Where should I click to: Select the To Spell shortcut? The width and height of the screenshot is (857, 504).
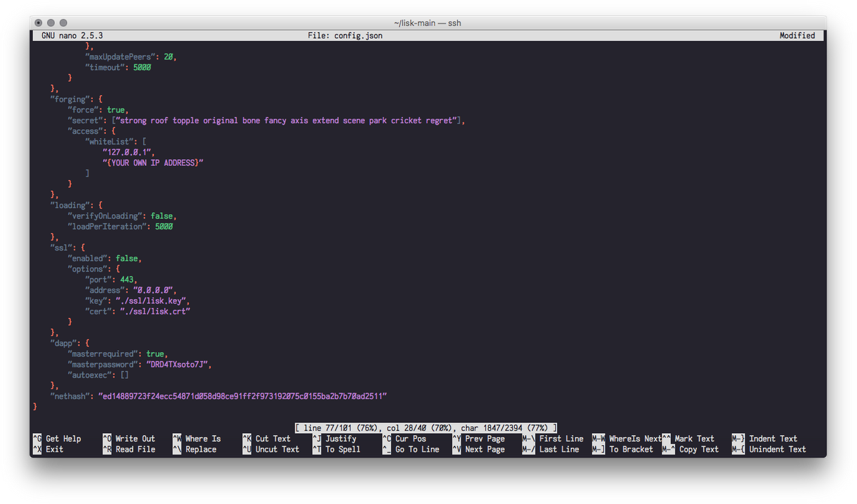[x=343, y=450]
